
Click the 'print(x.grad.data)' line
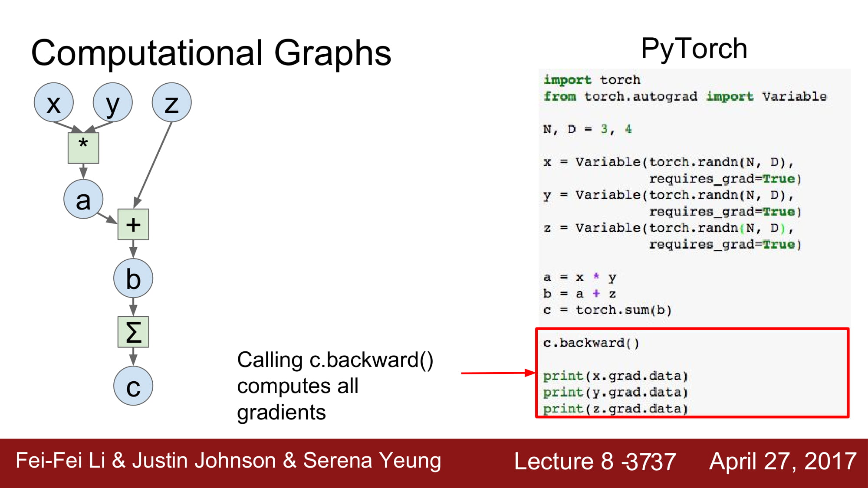pyautogui.click(x=616, y=376)
